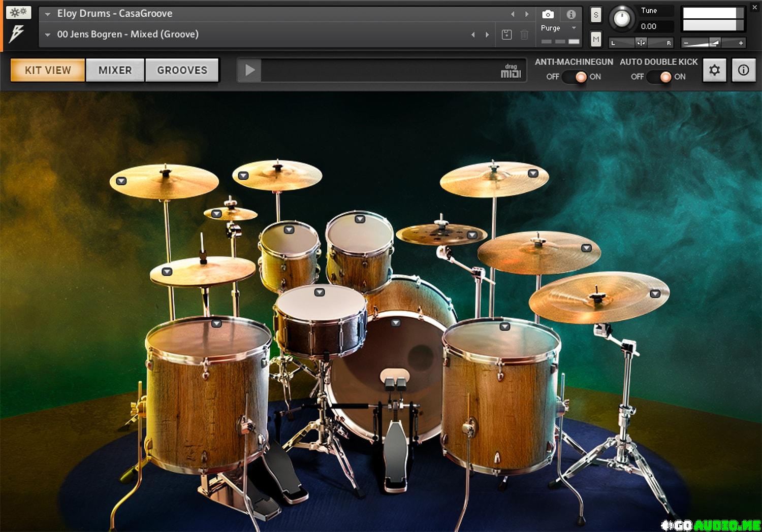Click the Tune knob

pyautogui.click(x=621, y=18)
